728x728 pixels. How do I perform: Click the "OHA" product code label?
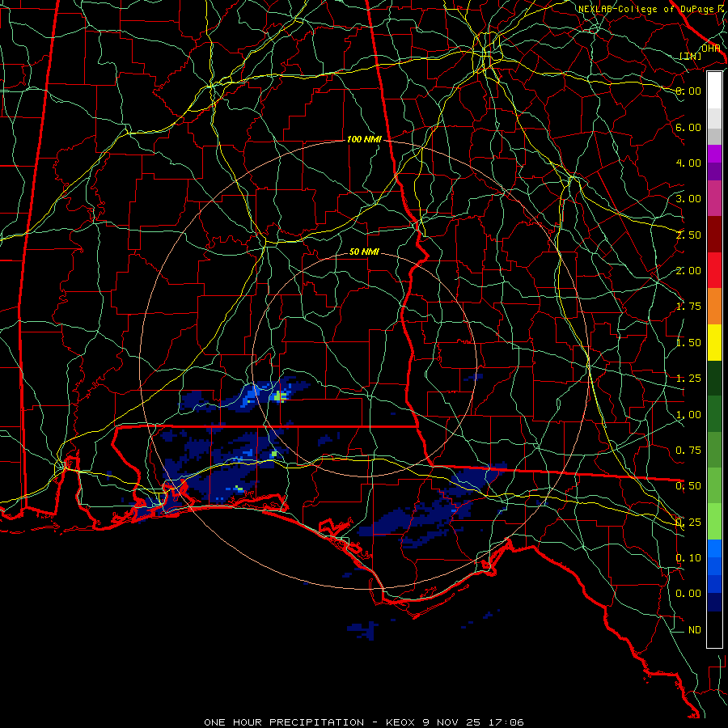pos(710,49)
